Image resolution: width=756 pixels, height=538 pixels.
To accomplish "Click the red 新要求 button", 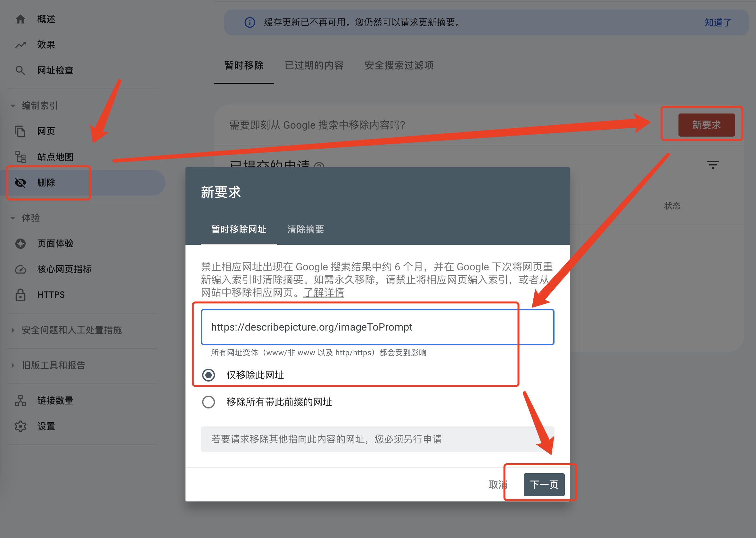I will 706,125.
